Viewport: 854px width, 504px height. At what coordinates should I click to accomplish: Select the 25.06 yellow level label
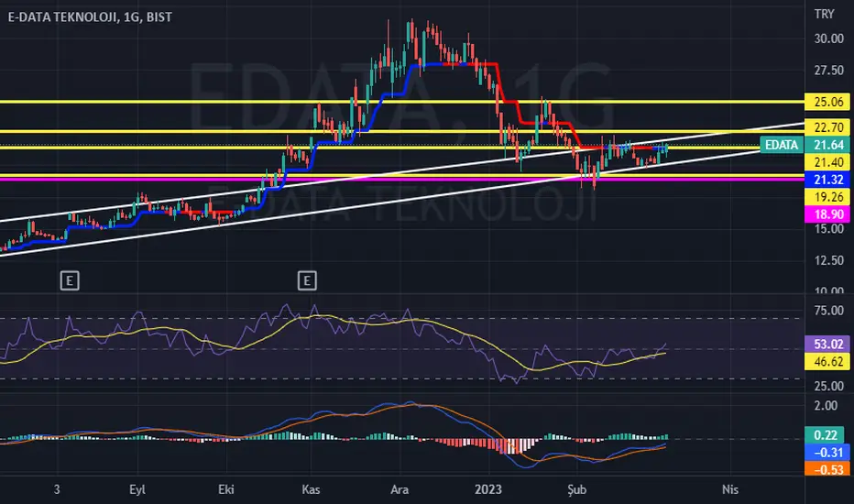pos(827,102)
